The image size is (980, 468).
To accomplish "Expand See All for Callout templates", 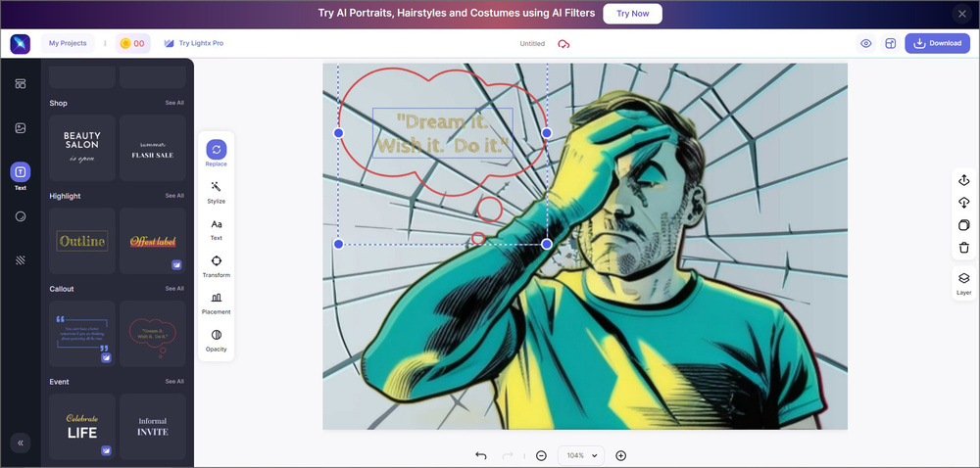I will [x=174, y=289].
